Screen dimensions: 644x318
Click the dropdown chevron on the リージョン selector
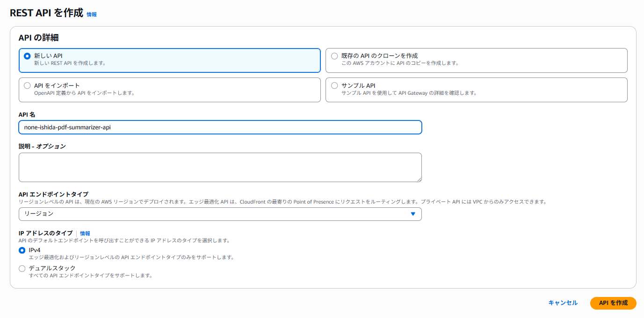(x=413, y=214)
